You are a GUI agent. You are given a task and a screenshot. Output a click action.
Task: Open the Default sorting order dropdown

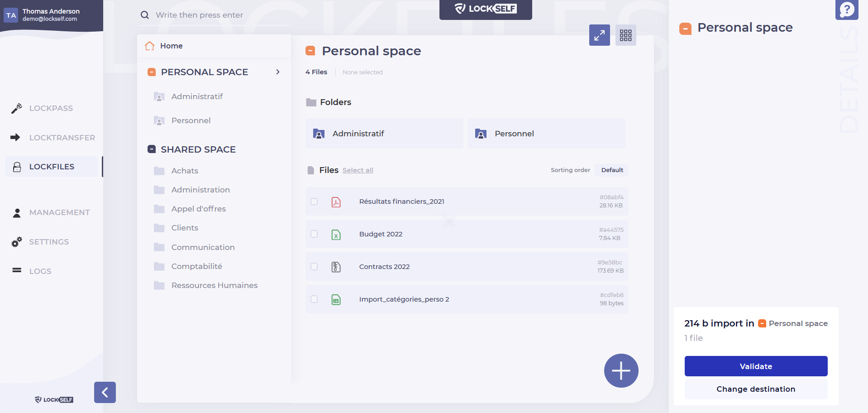[x=612, y=170]
